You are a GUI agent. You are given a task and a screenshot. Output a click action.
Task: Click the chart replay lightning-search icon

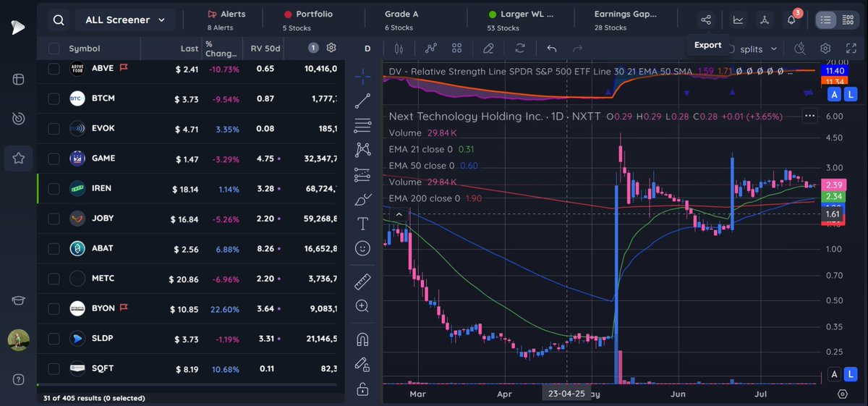799,48
